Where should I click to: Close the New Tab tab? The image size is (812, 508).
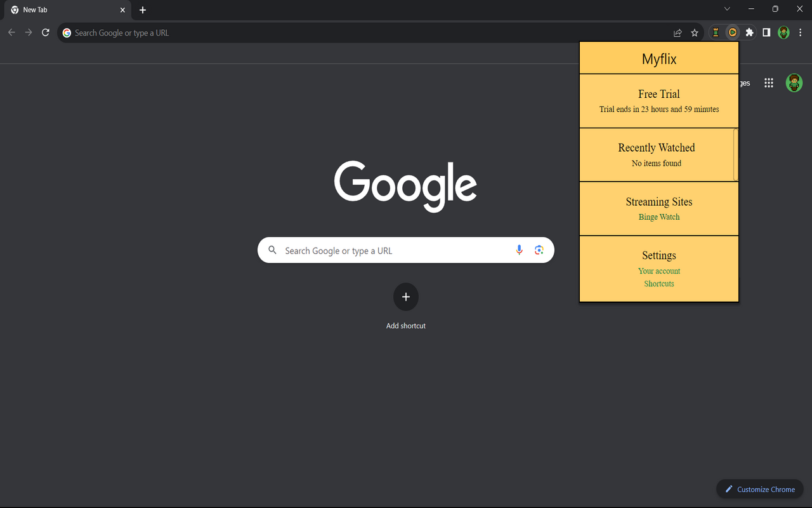122,10
